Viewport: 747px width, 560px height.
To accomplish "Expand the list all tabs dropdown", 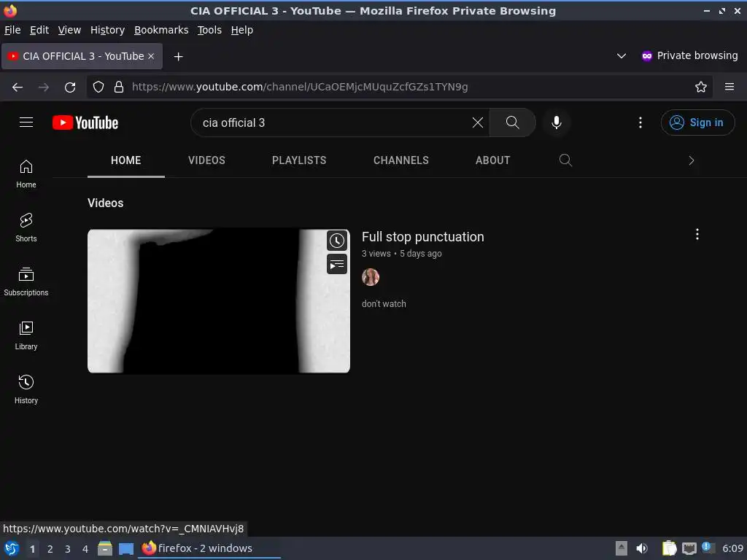I will pyautogui.click(x=622, y=56).
